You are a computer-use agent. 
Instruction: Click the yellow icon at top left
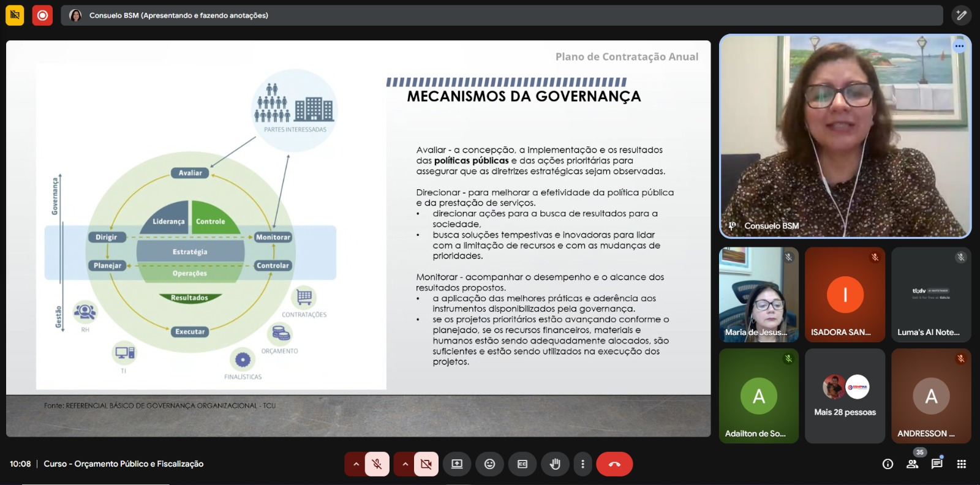click(15, 15)
